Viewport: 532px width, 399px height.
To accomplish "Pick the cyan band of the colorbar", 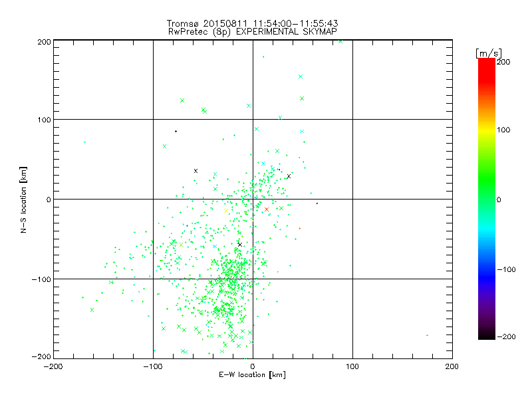I will click(x=487, y=229).
